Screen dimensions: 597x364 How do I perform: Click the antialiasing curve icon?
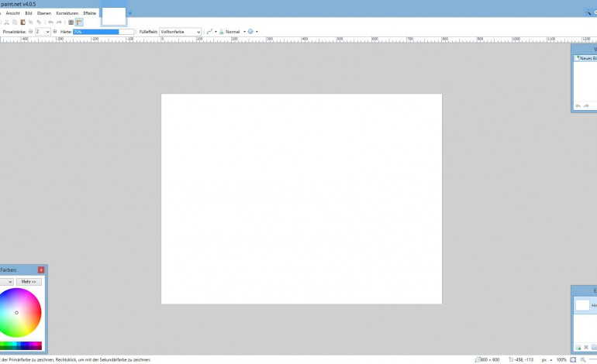point(209,32)
